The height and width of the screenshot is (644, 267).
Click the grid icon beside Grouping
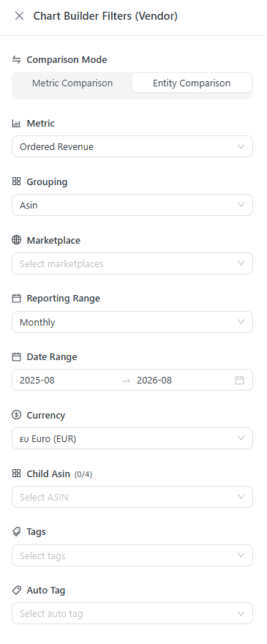[16, 181]
